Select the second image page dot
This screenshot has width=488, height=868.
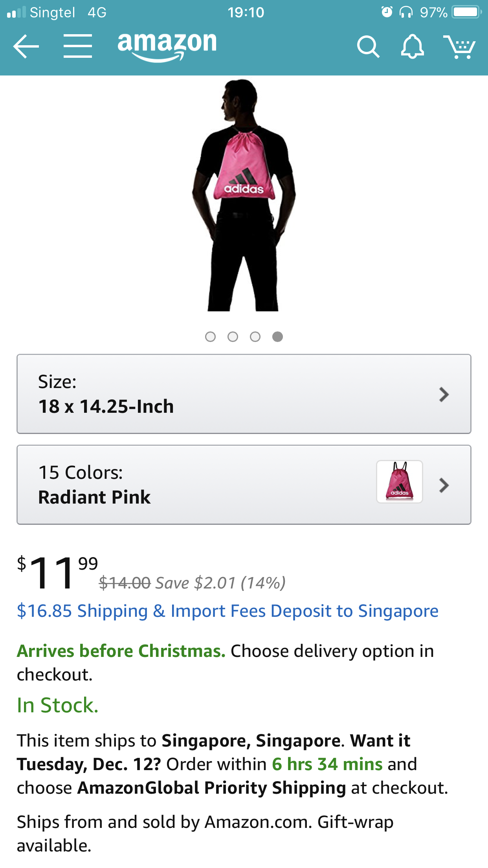(x=233, y=337)
